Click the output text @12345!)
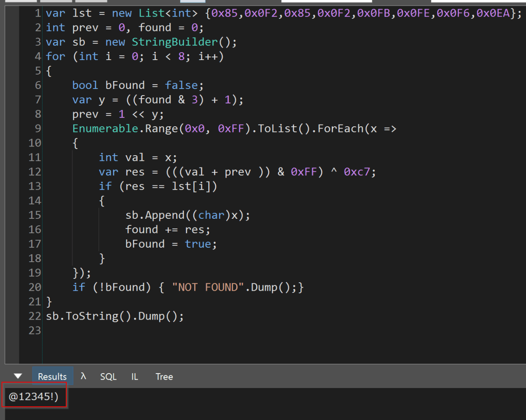The width and height of the screenshot is (526, 420). pyautogui.click(x=33, y=398)
